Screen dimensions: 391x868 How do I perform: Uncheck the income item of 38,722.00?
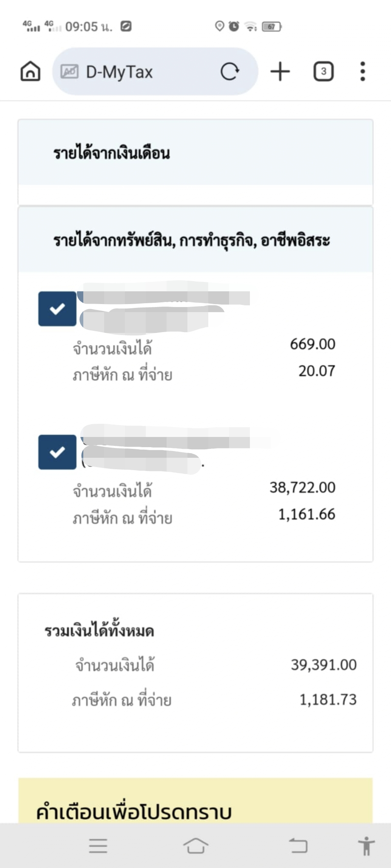click(x=57, y=452)
